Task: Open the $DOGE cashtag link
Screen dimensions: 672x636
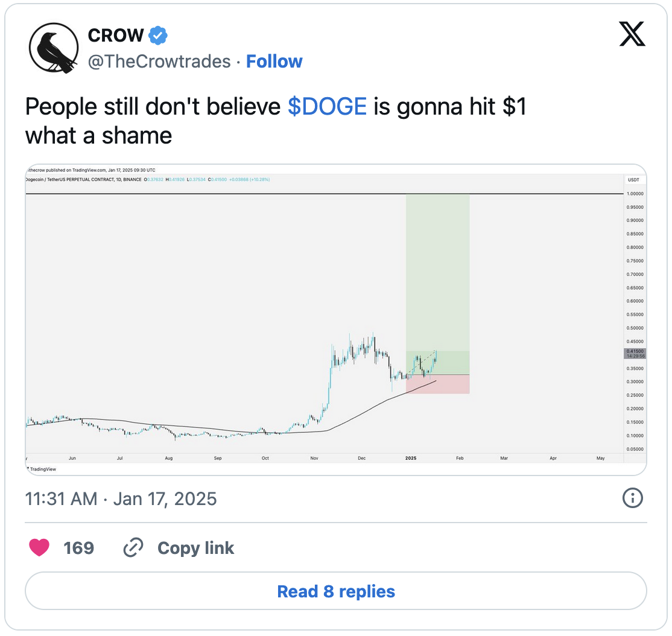Action: click(327, 106)
